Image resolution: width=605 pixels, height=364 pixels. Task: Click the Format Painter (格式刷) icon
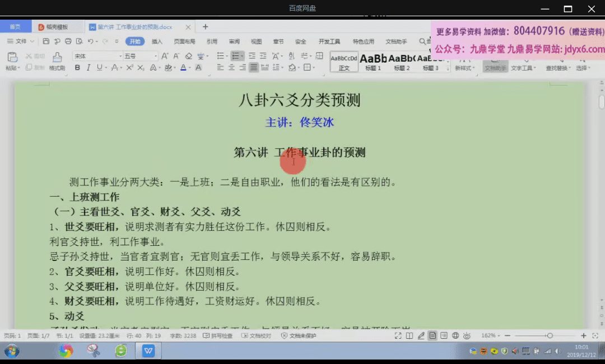(57, 58)
